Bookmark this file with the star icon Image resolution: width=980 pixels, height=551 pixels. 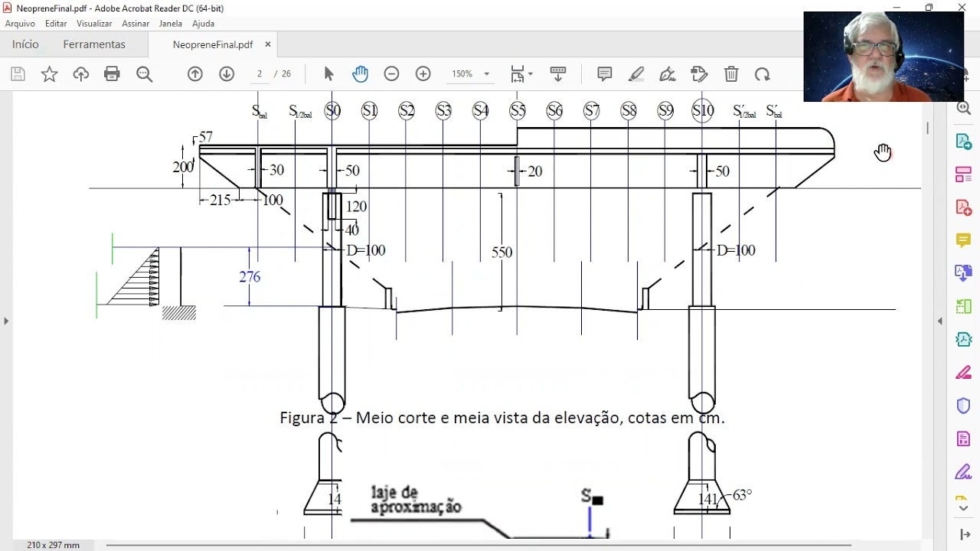(x=49, y=74)
